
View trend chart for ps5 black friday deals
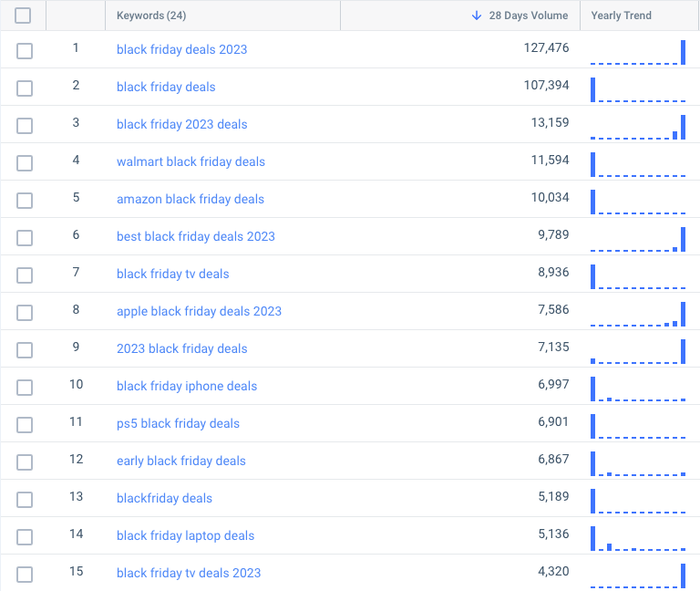(638, 426)
